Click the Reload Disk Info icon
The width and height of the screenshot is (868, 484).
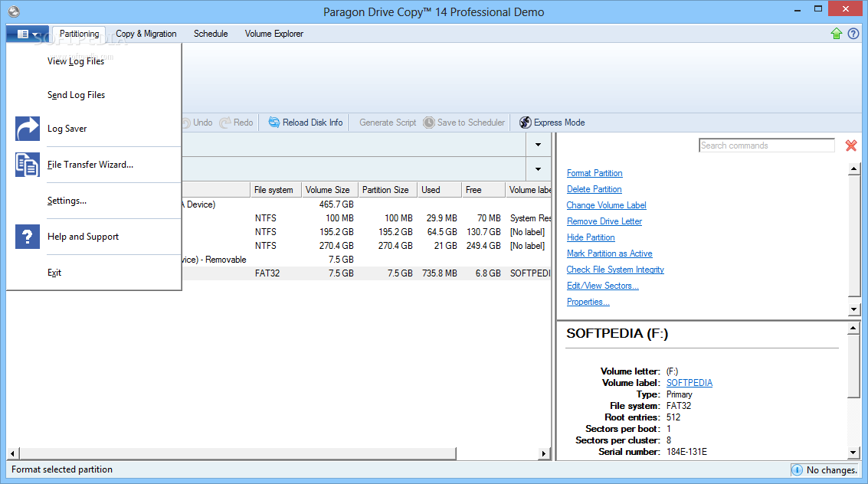tap(274, 123)
